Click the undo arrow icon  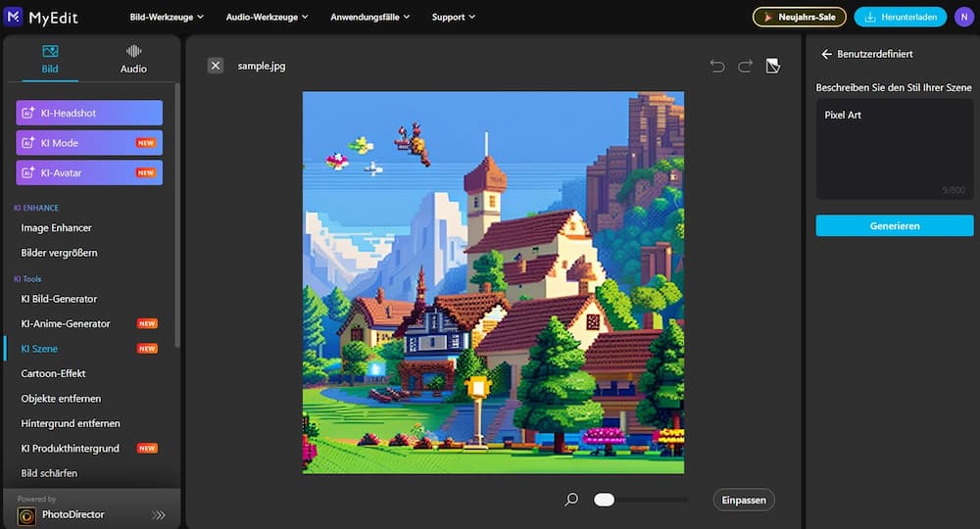pyautogui.click(x=717, y=67)
